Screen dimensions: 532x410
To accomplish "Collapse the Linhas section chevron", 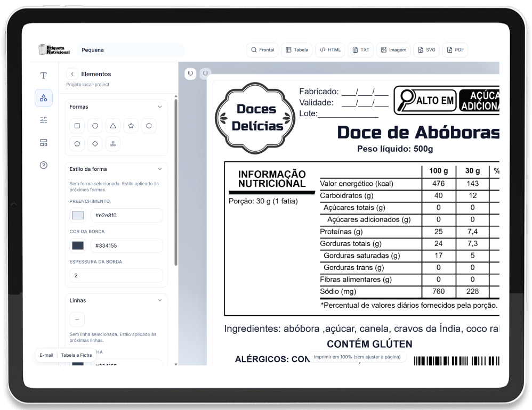I will pyautogui.click(x=159, y=301).
